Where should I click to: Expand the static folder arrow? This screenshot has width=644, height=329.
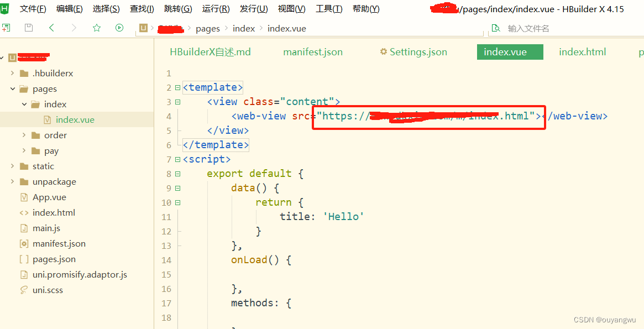coord(12,166)
